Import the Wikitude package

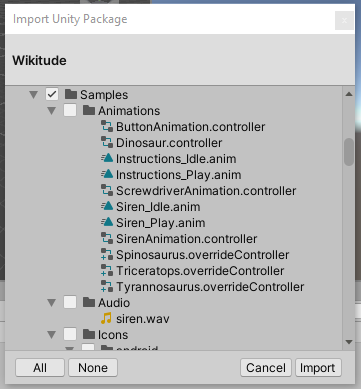(x=318, y=368)
